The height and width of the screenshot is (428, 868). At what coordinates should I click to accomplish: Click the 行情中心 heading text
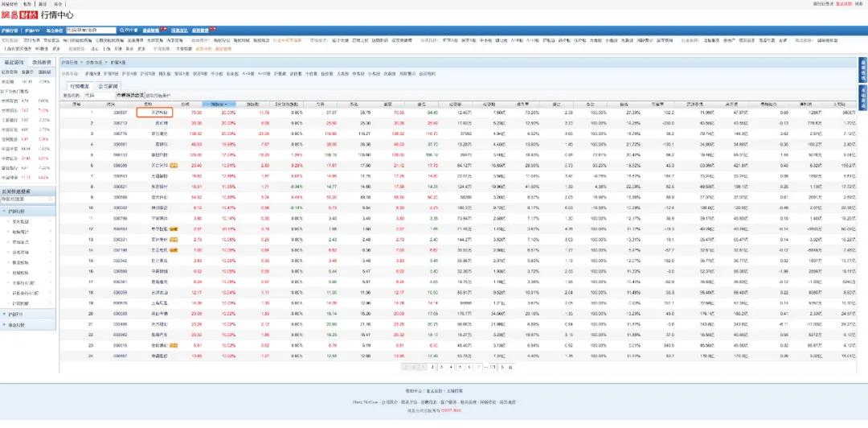coord(57,15)
